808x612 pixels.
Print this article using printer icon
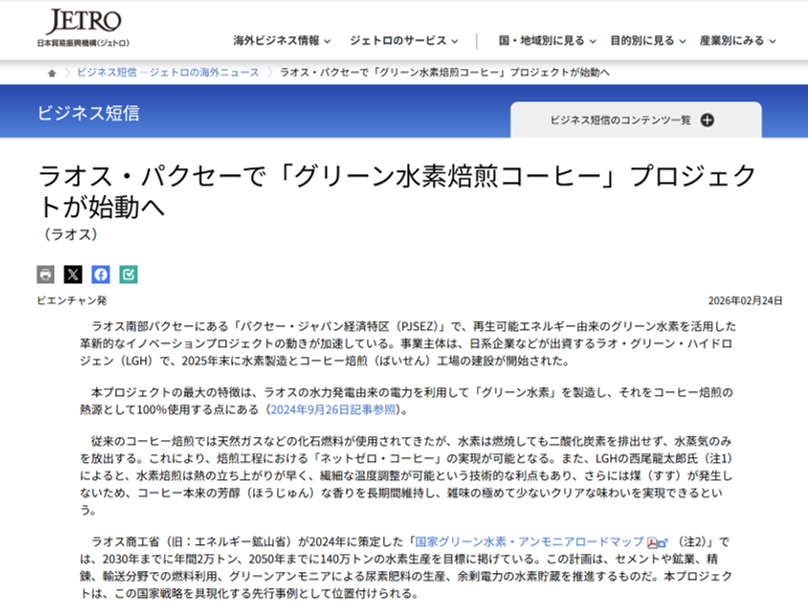point(46,274)
